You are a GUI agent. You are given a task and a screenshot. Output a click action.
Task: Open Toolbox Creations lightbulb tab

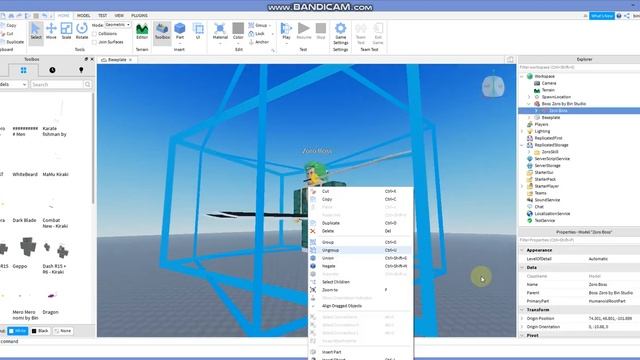[81, 70]
